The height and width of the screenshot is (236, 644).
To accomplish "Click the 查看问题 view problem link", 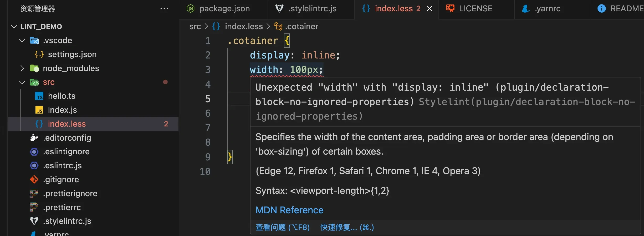I will pyautogui.click(x=283, y=227).
